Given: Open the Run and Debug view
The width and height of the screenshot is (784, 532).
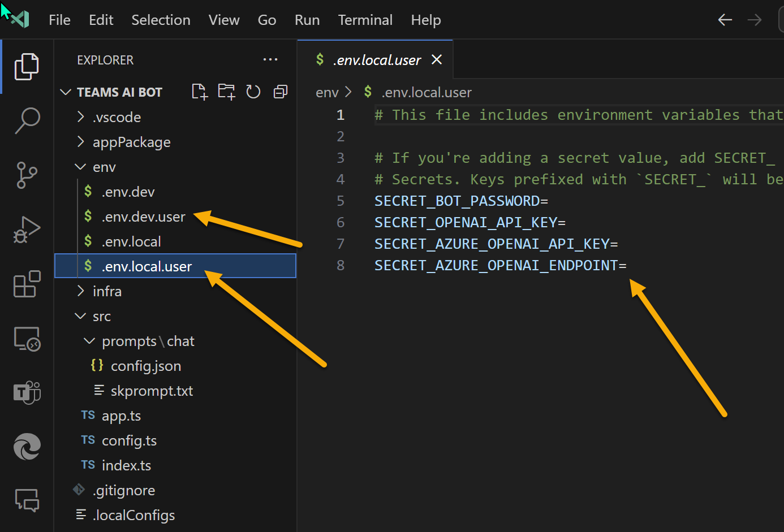Looking at the screenshot, I should [27, 230].
